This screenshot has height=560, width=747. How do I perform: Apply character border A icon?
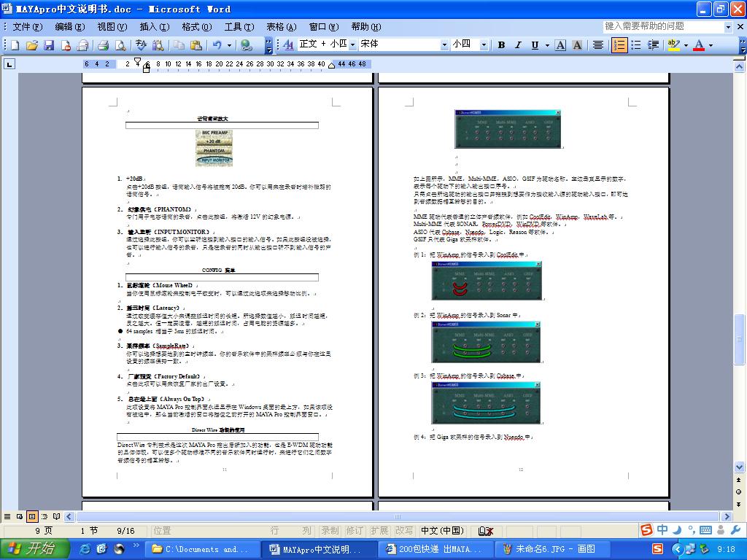[561, 45]
